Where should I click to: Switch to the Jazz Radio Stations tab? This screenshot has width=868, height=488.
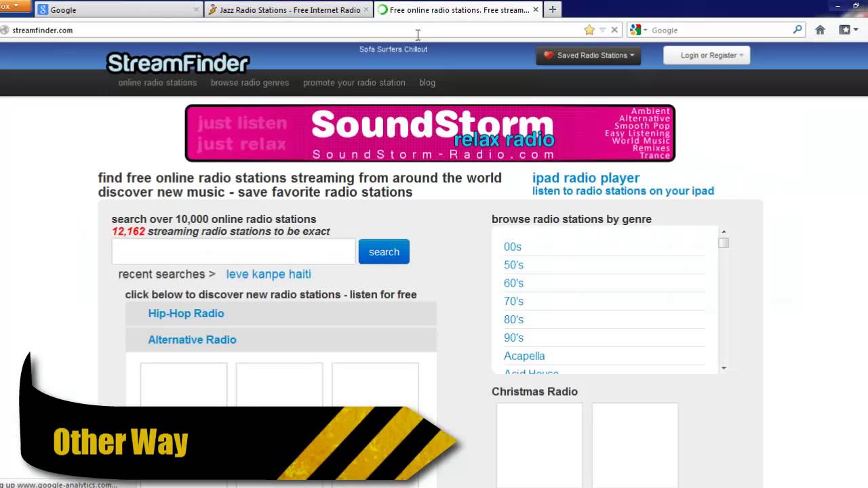(290, 9)
